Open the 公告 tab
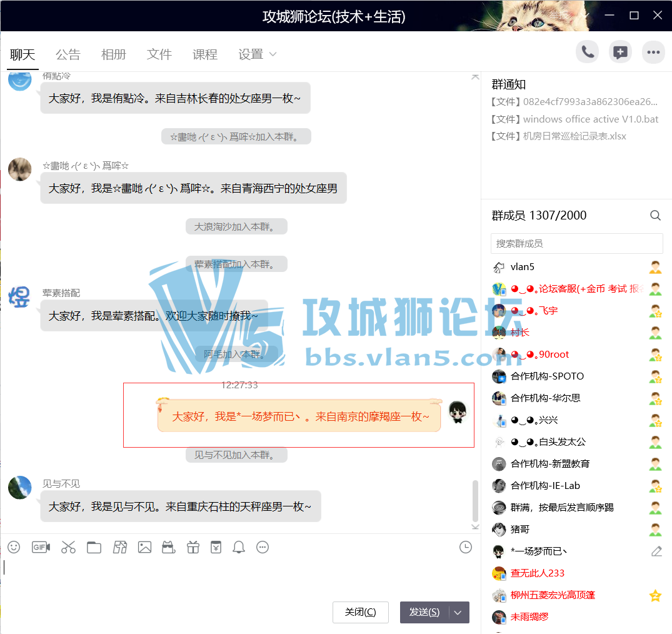 tap(68, 54)
